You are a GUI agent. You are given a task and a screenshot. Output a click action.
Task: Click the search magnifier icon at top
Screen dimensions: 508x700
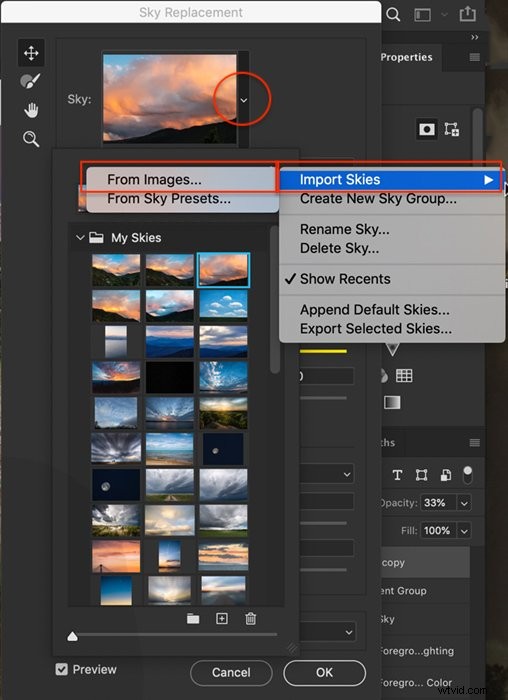pos(393,14)
